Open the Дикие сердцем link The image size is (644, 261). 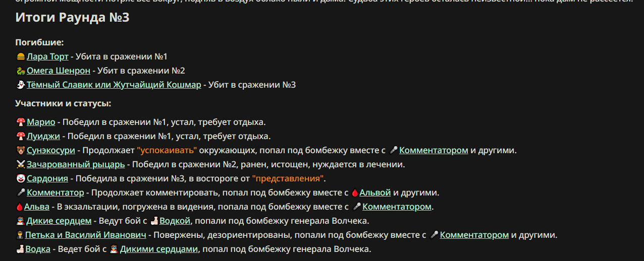pos(59,221)
